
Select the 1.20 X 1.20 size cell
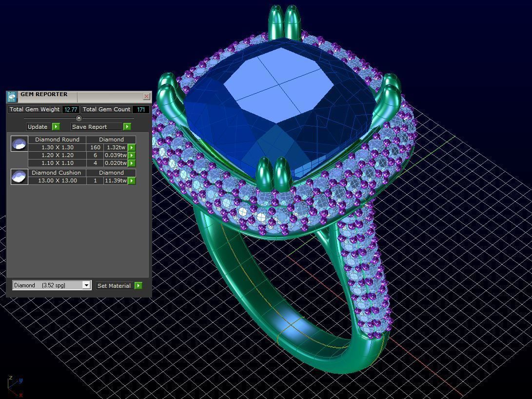click(58, 156)
